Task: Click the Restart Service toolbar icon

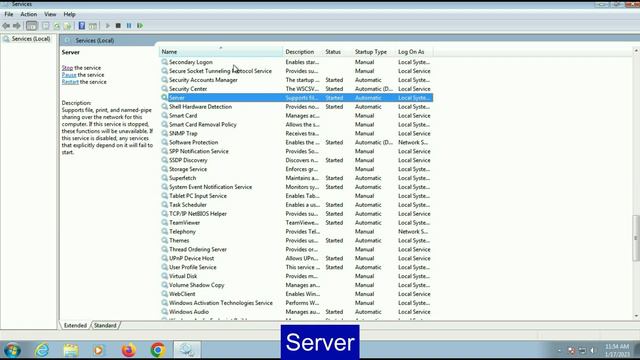Action: point(140,26)
